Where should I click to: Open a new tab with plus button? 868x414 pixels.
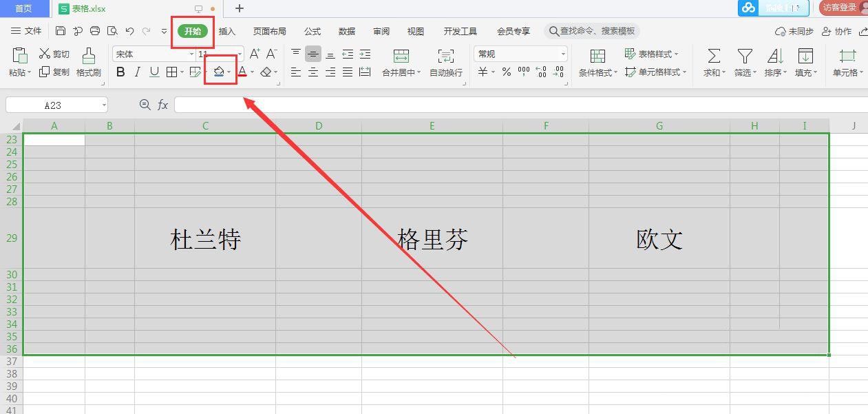[240, 8]
